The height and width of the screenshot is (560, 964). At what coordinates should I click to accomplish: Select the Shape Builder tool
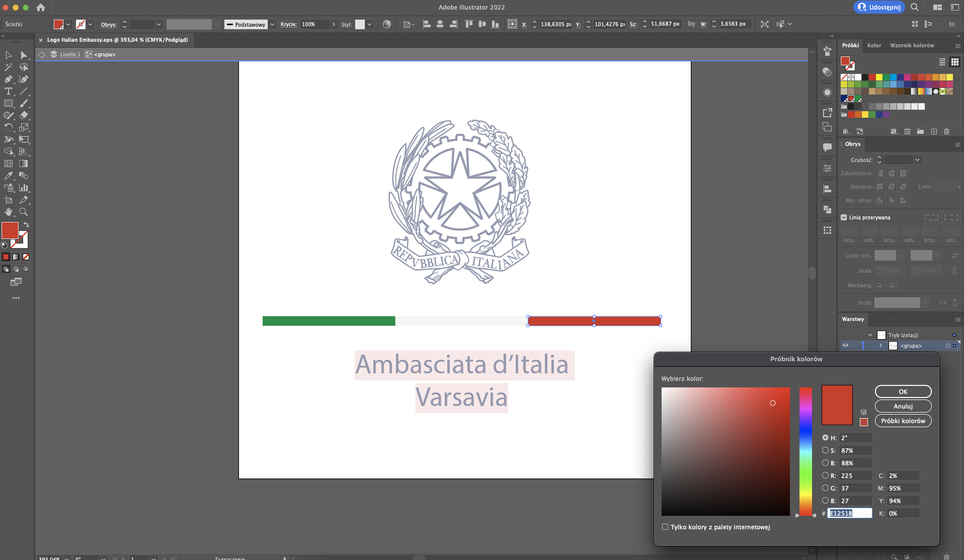(x=9, y=151)
